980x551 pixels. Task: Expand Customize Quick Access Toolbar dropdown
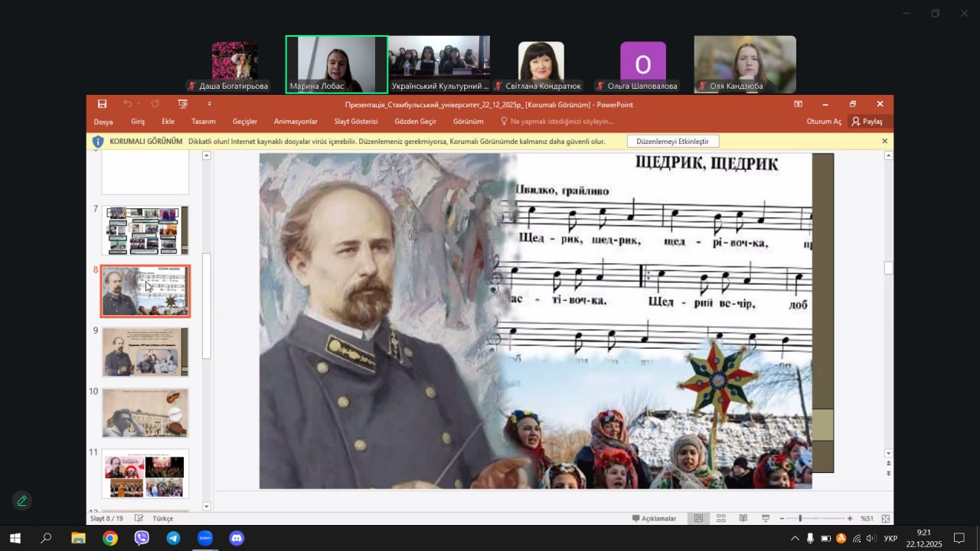coord(209,104)
